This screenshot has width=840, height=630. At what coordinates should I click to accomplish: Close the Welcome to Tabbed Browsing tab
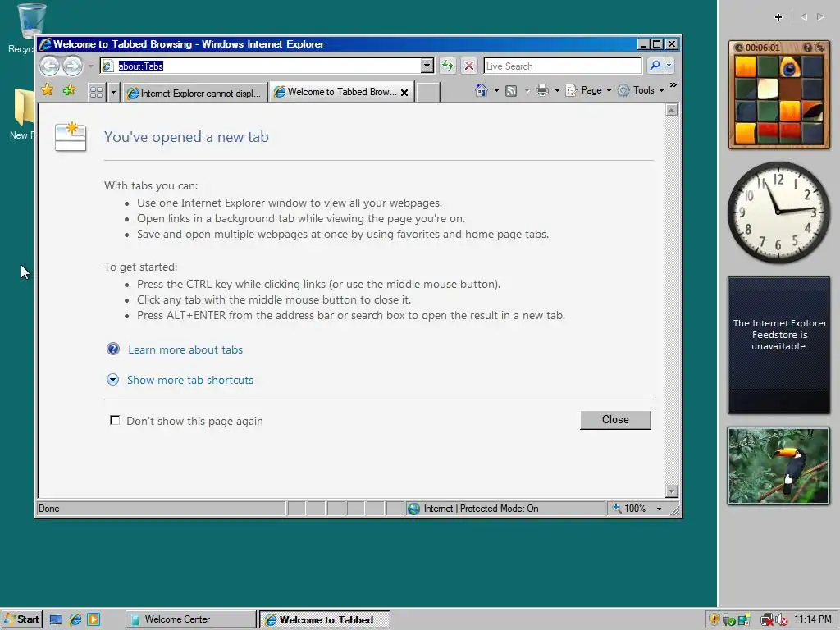tap(404, 93)
